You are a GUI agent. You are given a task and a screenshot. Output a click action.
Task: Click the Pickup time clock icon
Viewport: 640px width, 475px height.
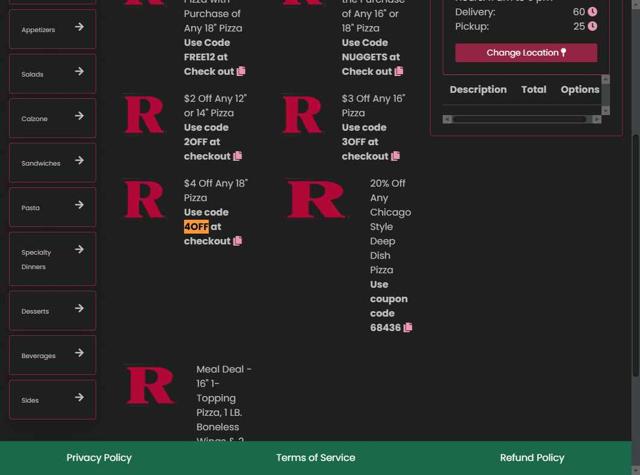pos(592,27)
